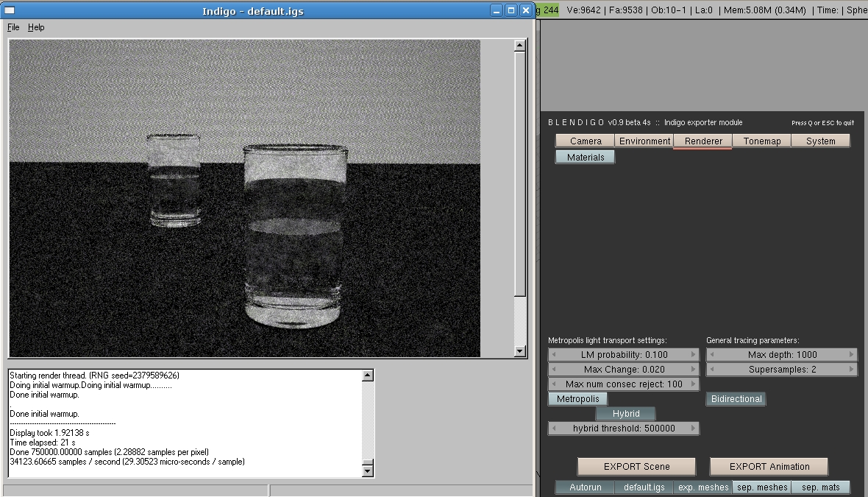The height and width of the screenshot is (497, 868).
Task: Click the EXPORT Animation button
Action: click(x=769, y=467)
